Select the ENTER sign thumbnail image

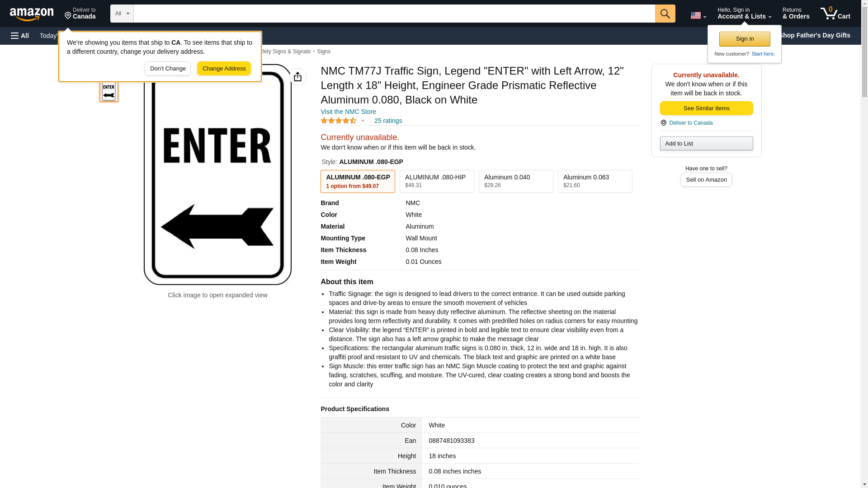pos(108,91)
